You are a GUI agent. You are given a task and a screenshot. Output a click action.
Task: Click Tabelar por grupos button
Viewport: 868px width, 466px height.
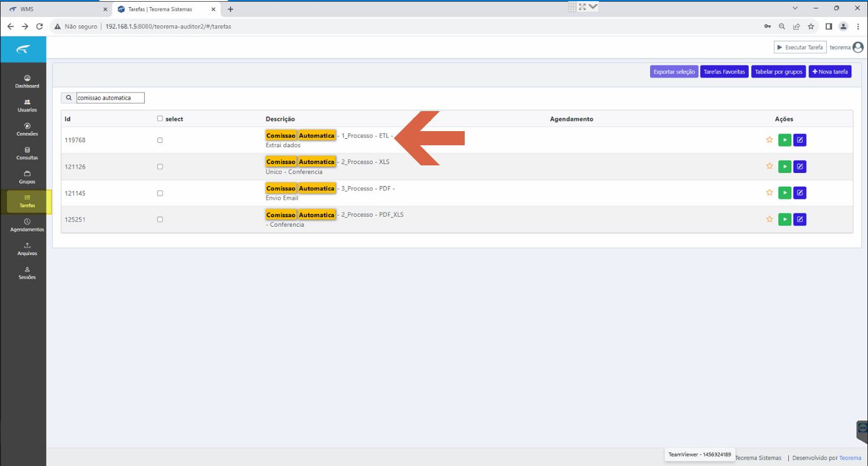click(x=779, y=71)
